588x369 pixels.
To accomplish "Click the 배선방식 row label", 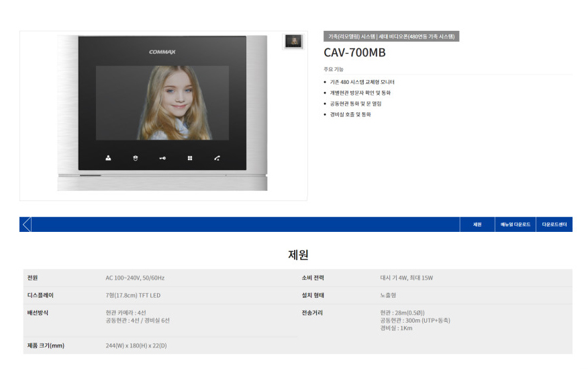I will pyautogui.click(x=38, y=313).
